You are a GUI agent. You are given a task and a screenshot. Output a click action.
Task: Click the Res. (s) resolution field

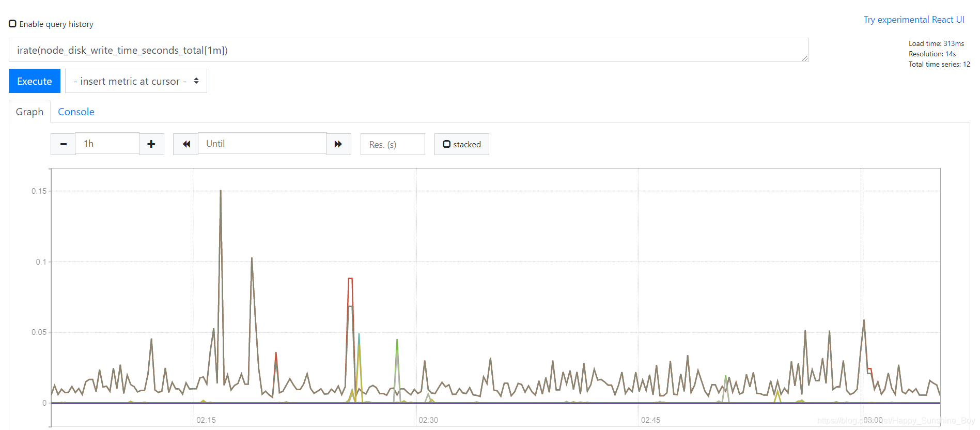pos(393,144)
